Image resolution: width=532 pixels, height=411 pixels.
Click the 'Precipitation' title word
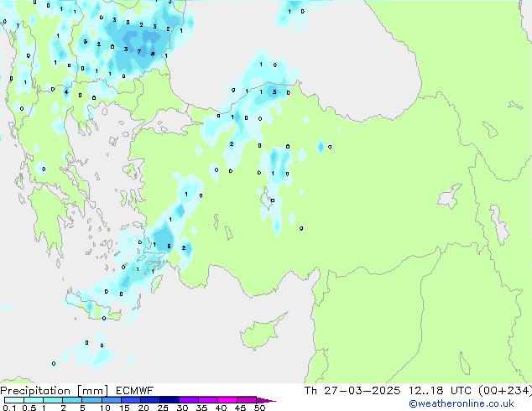click(x=35, y=391)
